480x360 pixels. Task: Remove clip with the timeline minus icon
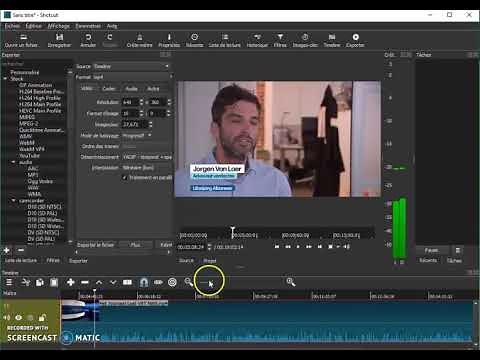click(85, 282)
